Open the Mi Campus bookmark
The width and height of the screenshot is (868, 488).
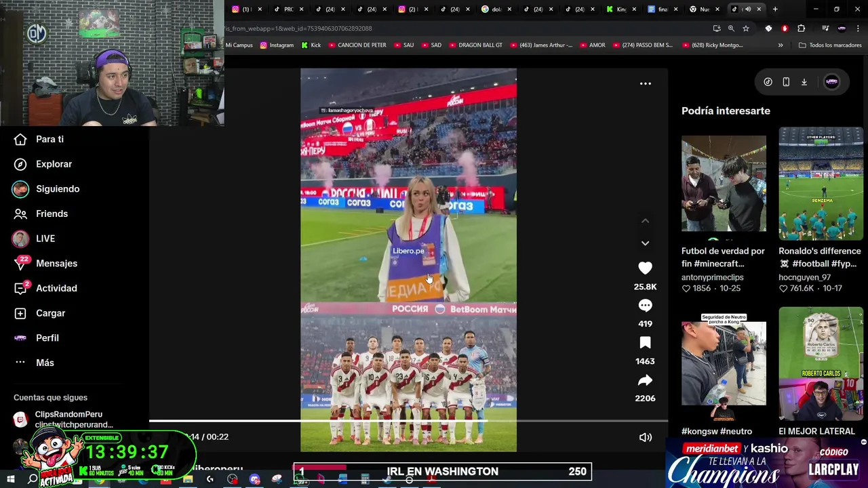pos(239,45)
